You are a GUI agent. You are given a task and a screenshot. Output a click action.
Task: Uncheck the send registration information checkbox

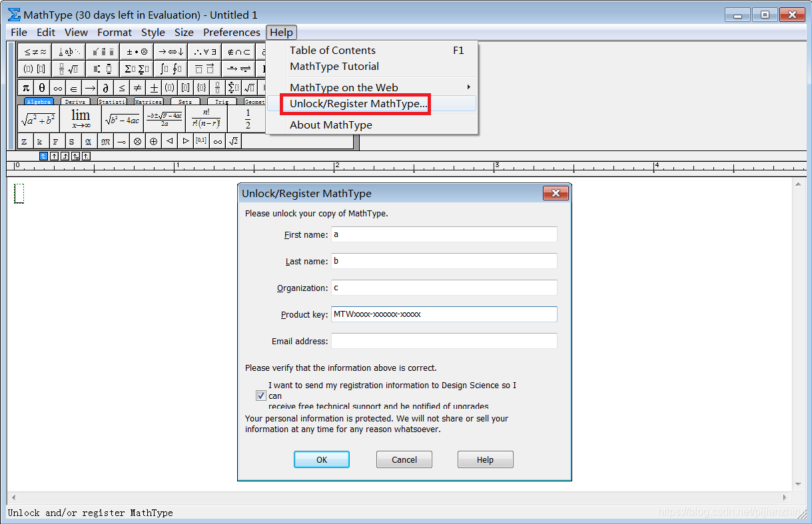tap(260, 395)
